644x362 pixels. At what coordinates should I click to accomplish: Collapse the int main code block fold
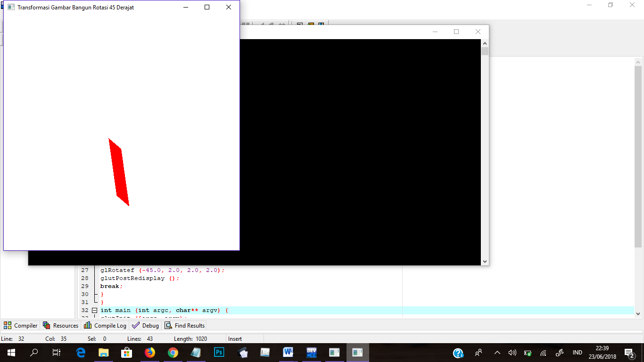tap(95, 310)
